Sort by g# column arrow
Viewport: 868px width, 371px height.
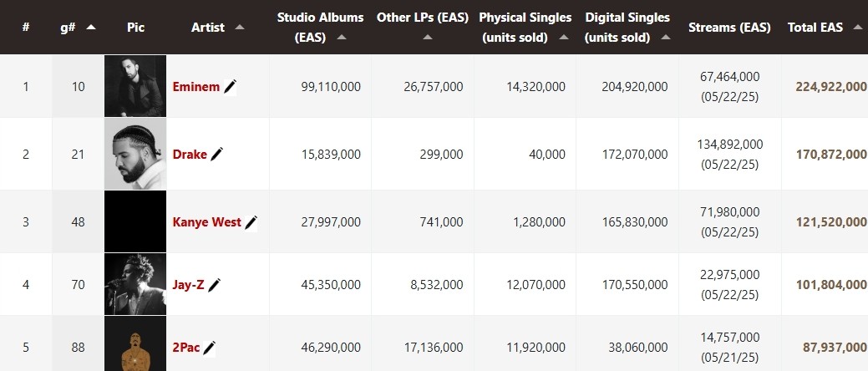click(91, 27)
